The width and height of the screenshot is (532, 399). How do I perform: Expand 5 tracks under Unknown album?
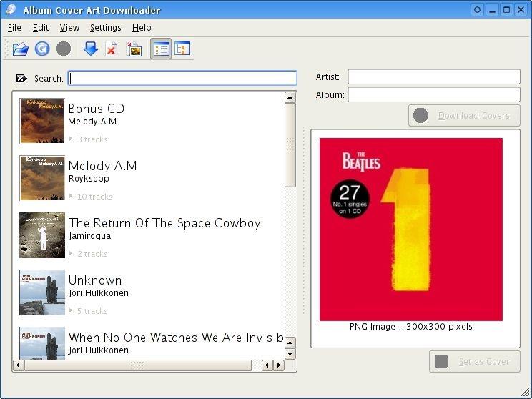click(x=71, y=311)
